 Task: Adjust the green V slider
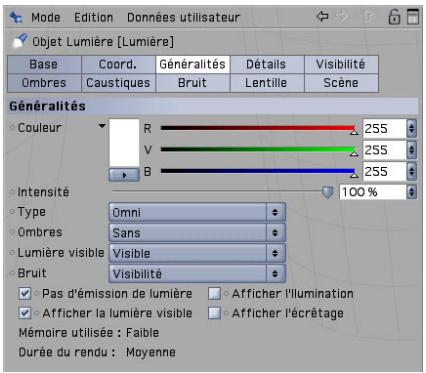point(259,150)
